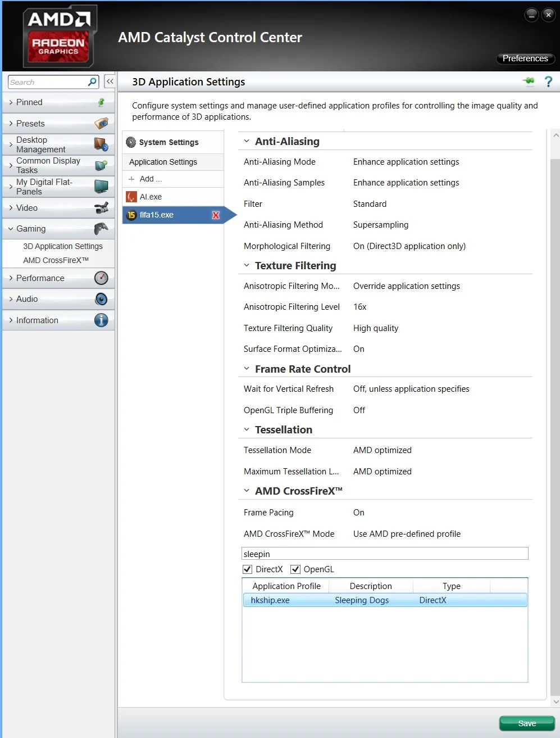Screen dimensions: 560x738
Task: Click the fifa15.exe profile icon
Action: tap(131, 215)
